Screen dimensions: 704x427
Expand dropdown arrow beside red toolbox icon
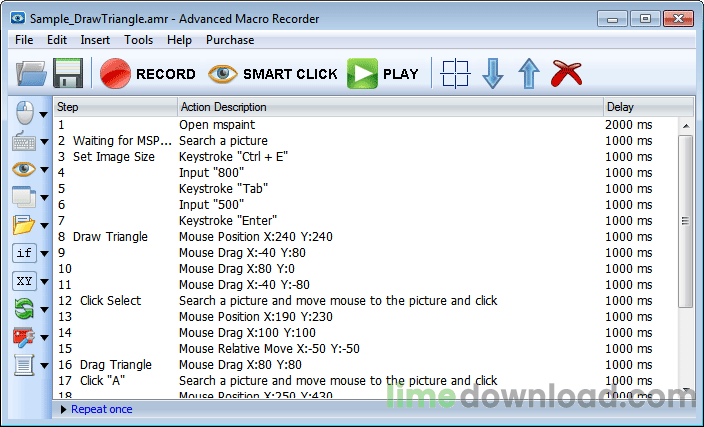pyautogui.click(x=44, y=338)
